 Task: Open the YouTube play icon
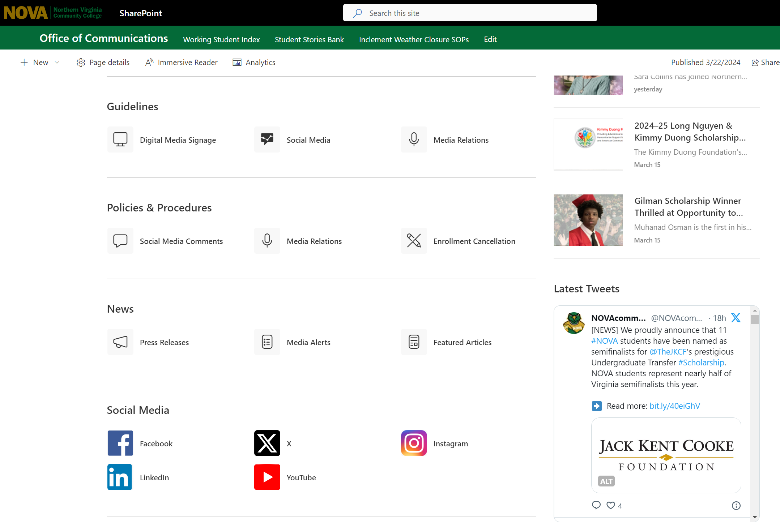point(267,477)
